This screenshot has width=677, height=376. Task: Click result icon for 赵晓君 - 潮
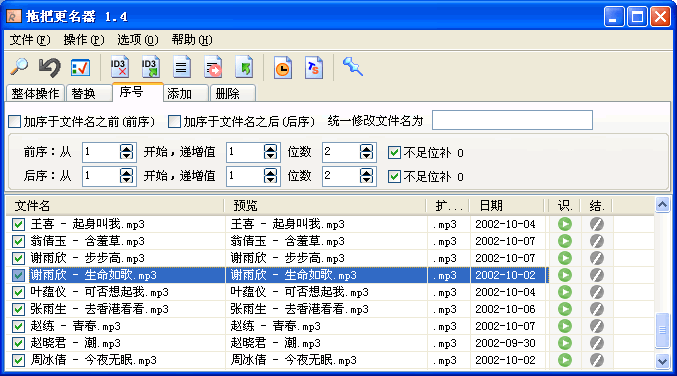tap(597, 343)
